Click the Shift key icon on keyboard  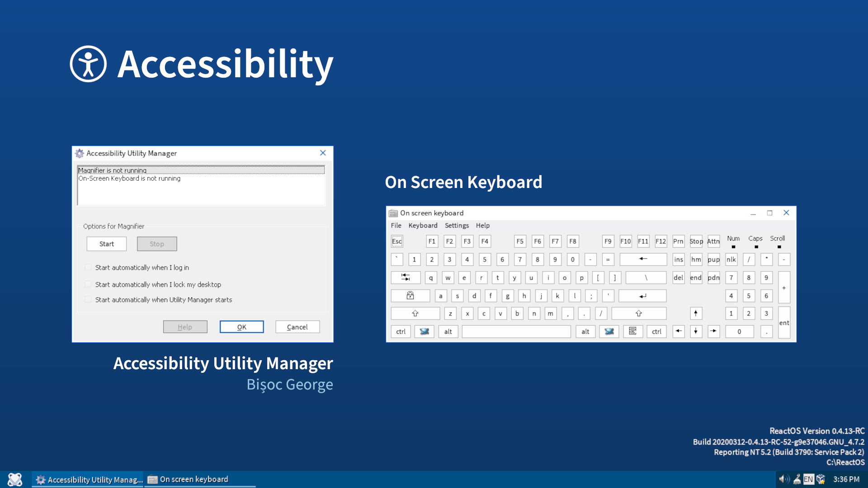point(415,312)
